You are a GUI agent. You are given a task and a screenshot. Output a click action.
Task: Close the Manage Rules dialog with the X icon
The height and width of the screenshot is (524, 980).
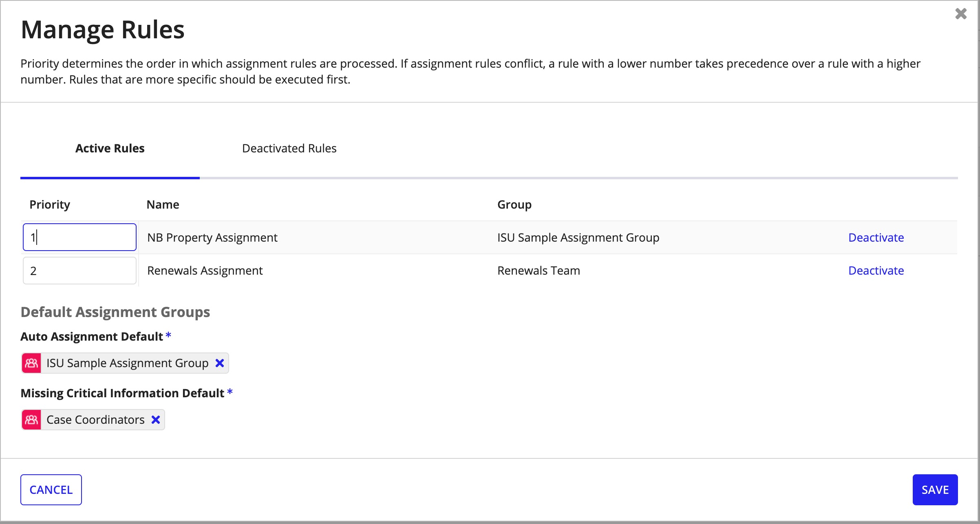point(961,14)
